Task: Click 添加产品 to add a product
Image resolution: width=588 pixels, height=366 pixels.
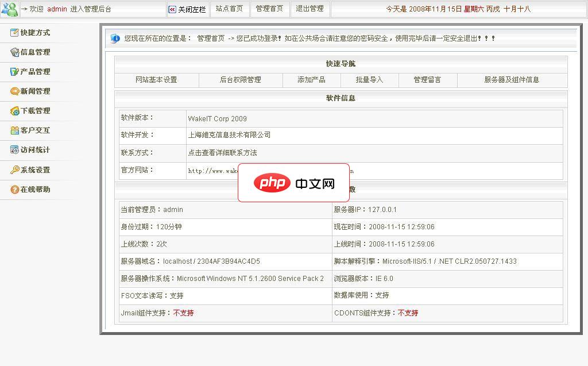Action: pos(311,80)
